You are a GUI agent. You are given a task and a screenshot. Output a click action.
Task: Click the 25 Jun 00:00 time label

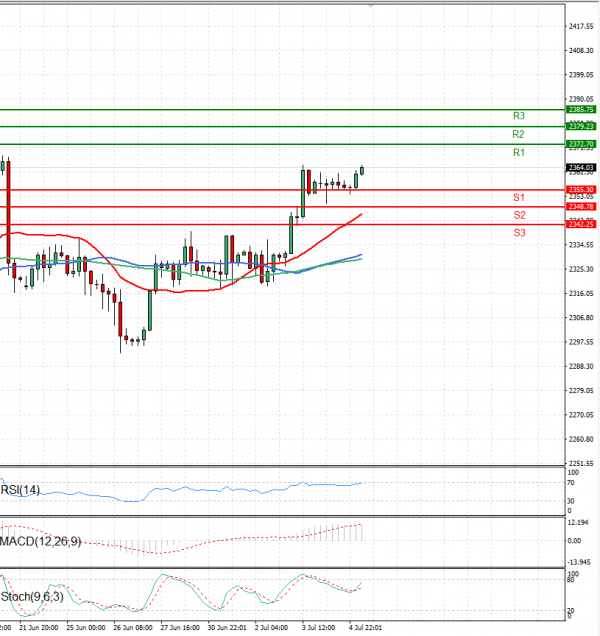click(86, 627)
